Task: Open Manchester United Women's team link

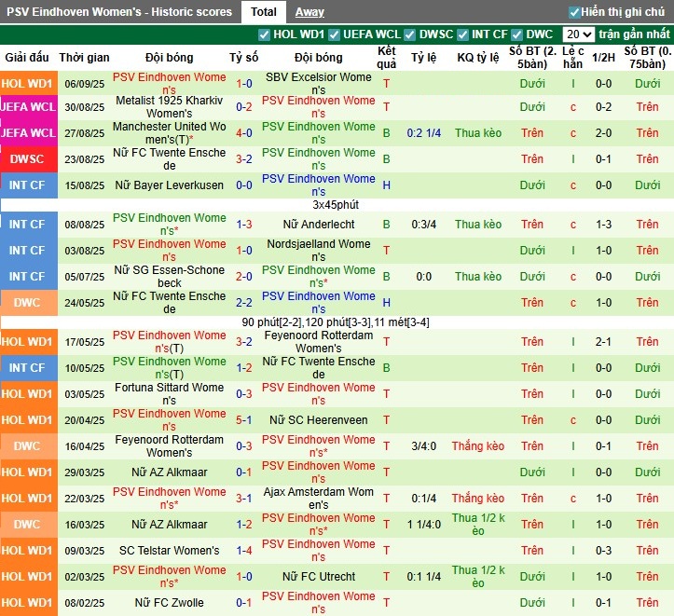Action: pyautogui.click(x=170, y=133)
